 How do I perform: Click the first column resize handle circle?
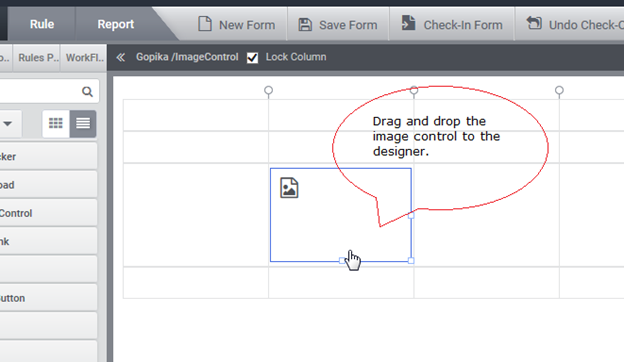click(x=269, y=90)
